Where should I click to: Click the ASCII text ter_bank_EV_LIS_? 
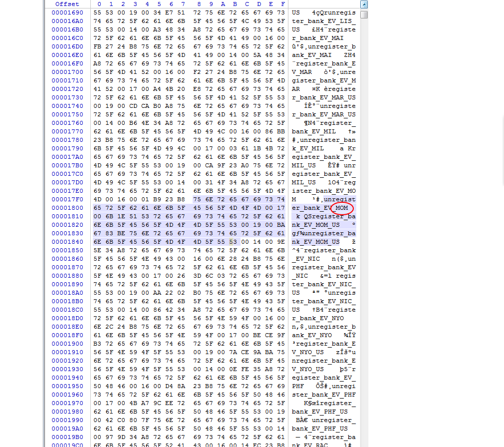point(324,21)
